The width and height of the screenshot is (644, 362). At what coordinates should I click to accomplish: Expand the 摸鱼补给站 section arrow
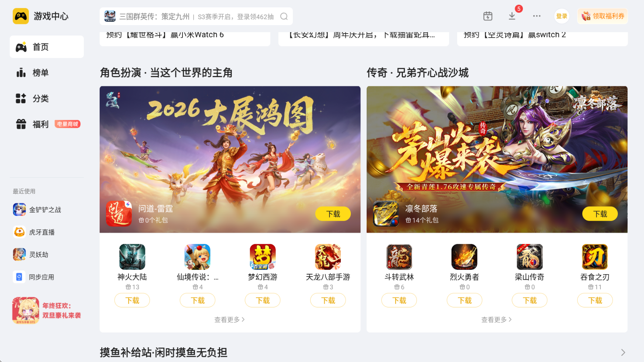623,352
